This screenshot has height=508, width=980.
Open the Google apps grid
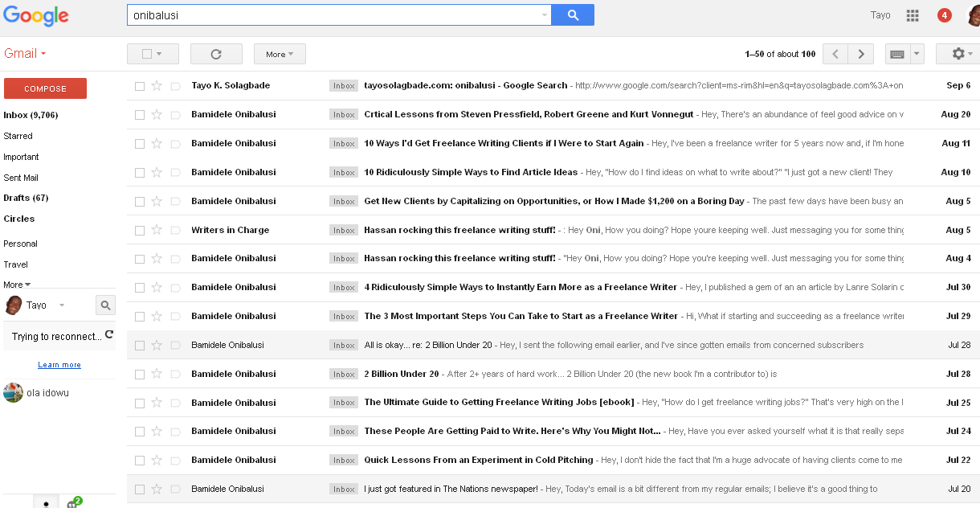click(913, 15)
